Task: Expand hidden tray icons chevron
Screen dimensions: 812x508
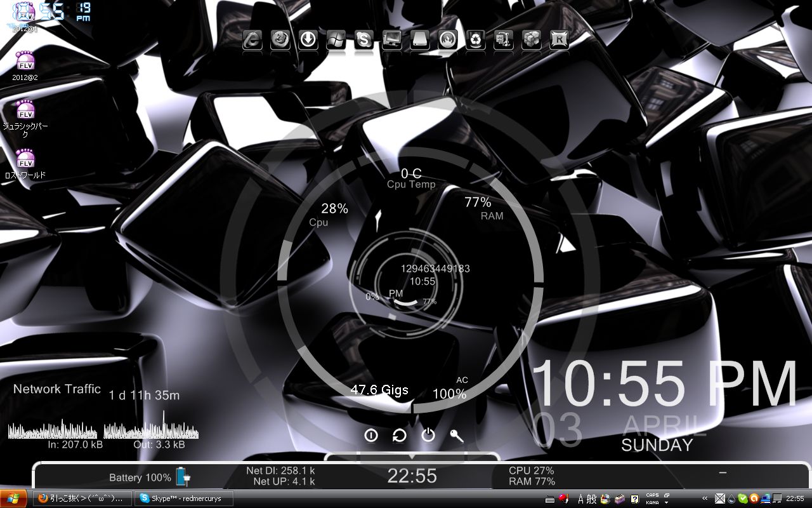Action: point(705,498)
